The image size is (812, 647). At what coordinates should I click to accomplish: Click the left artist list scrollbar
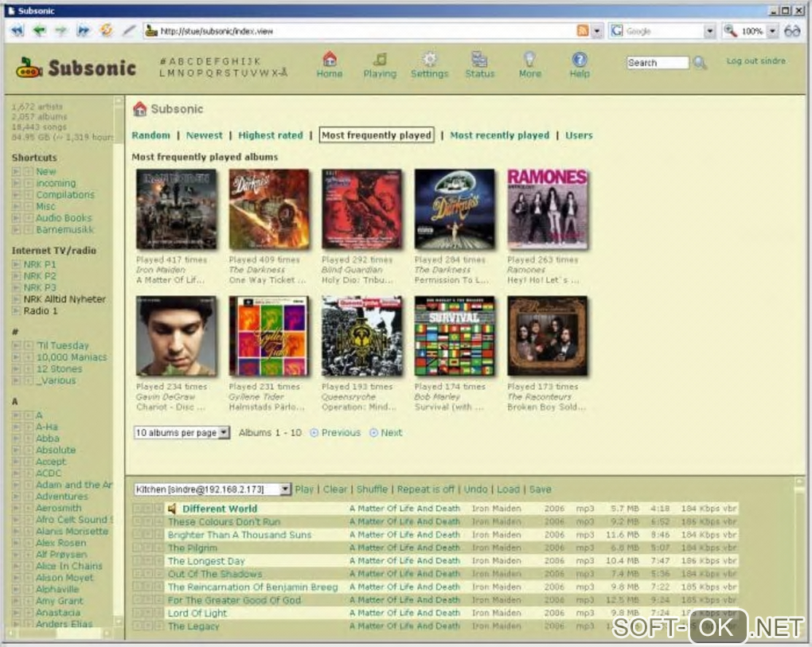click(118, 361)
